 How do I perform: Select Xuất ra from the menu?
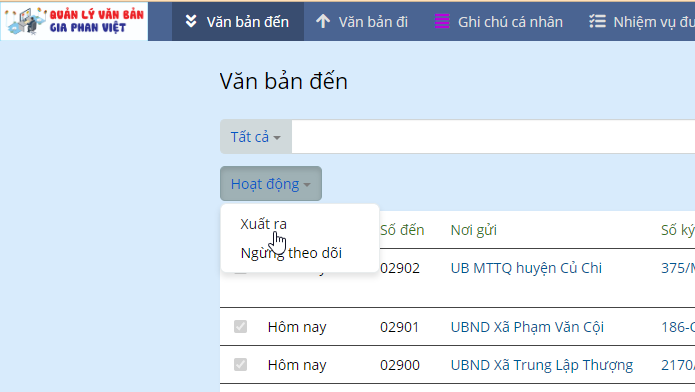coord(263,224)
